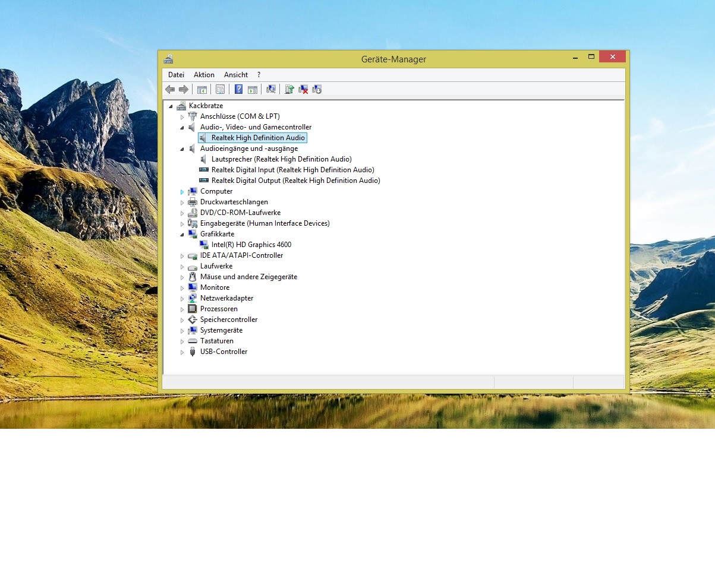Screen dimensions: 715x588
Task: Click the update driver software icon
Action: click(x=289, y=89)
